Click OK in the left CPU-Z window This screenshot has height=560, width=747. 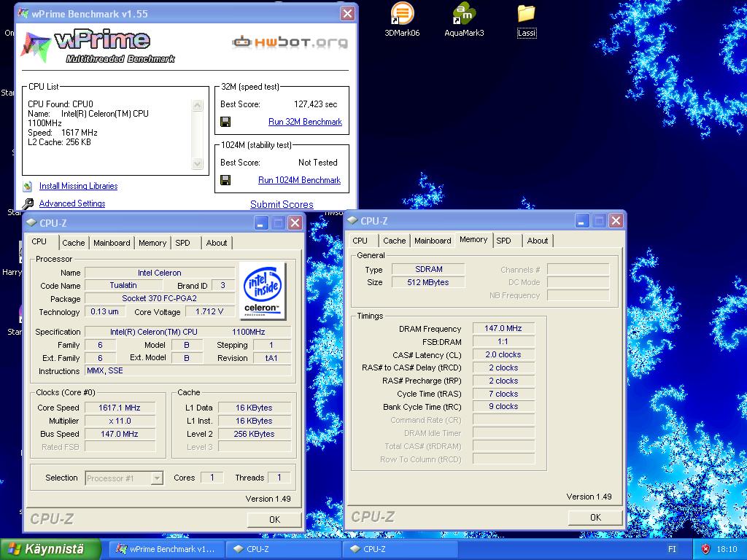[274, 519]
